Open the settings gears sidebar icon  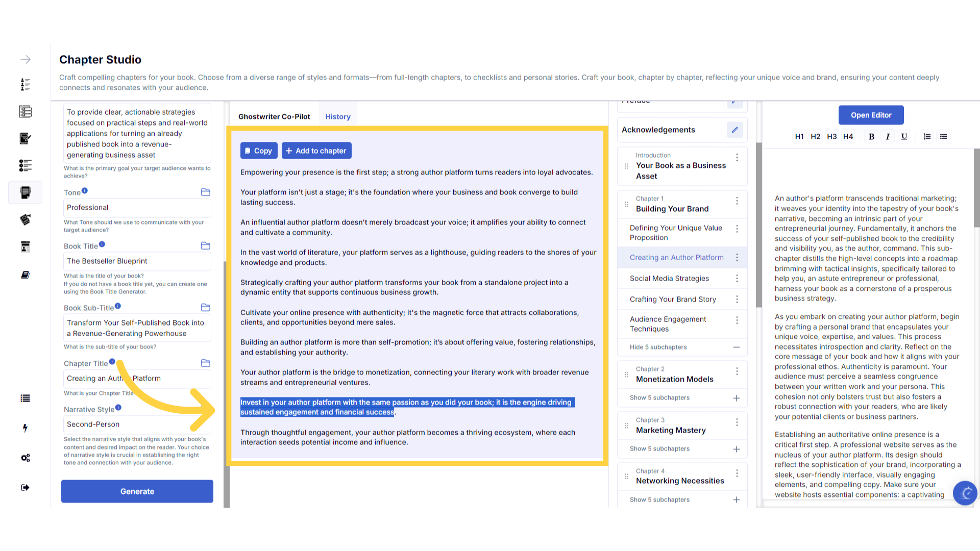[x=25, y=458]
